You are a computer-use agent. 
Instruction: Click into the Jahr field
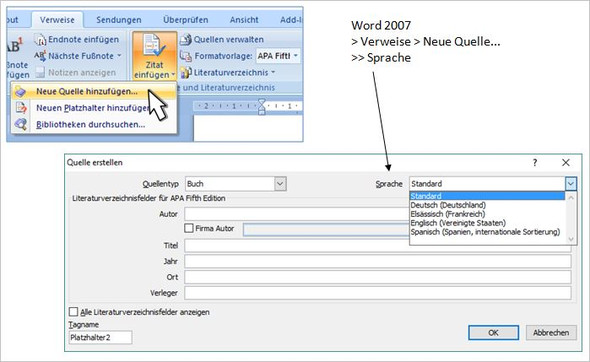pos(378,261)
